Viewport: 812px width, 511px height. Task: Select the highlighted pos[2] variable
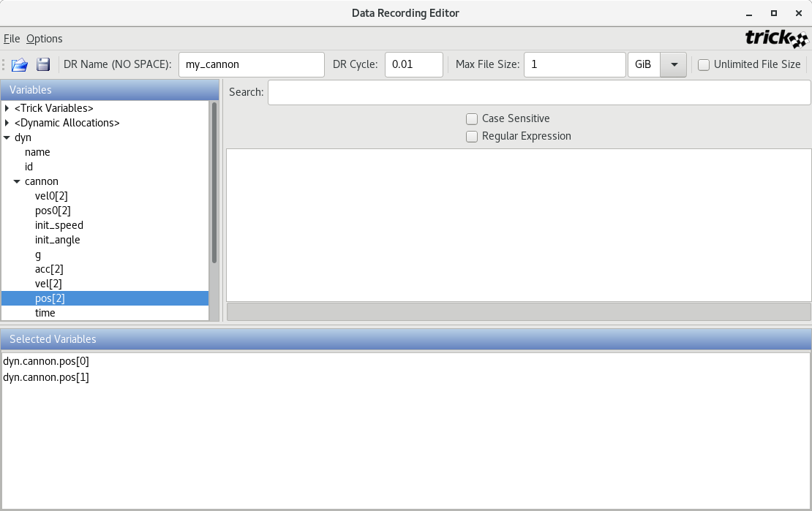[105, 298]
